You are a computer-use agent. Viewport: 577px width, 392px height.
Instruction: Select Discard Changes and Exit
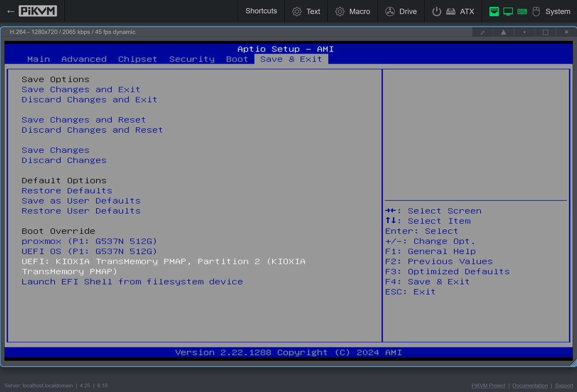point(89,100)
